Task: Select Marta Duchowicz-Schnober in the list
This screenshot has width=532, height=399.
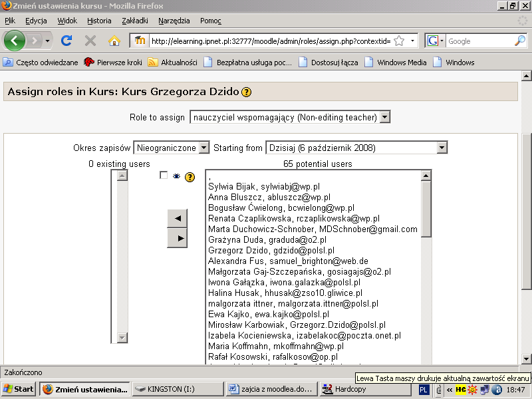Action: pos(313,229)
